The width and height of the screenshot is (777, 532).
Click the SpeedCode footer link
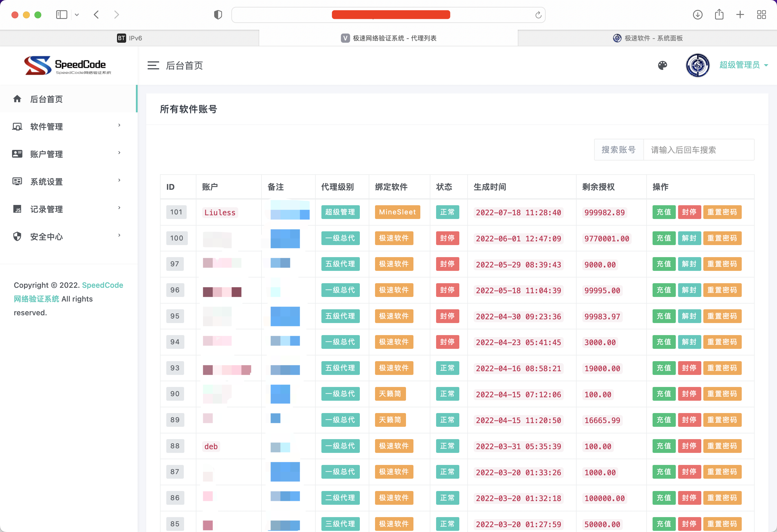102,285
